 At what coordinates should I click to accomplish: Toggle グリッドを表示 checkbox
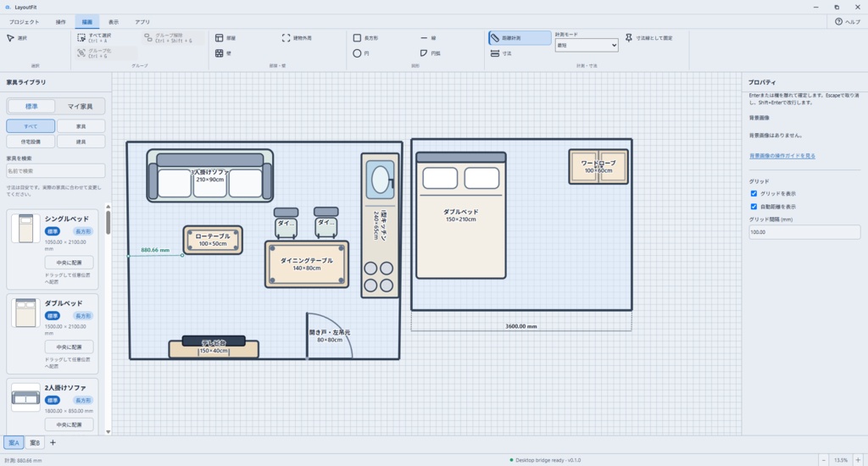click(x=754, y=194)
